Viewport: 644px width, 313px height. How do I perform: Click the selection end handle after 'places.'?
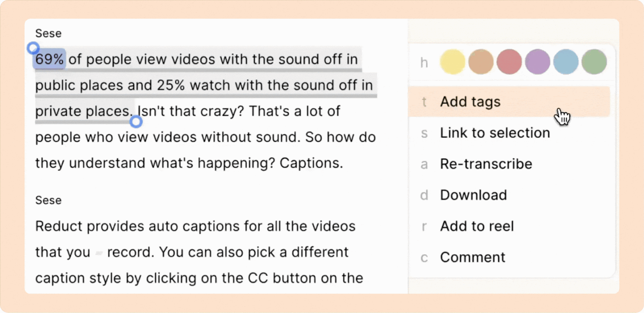(136, 121)
